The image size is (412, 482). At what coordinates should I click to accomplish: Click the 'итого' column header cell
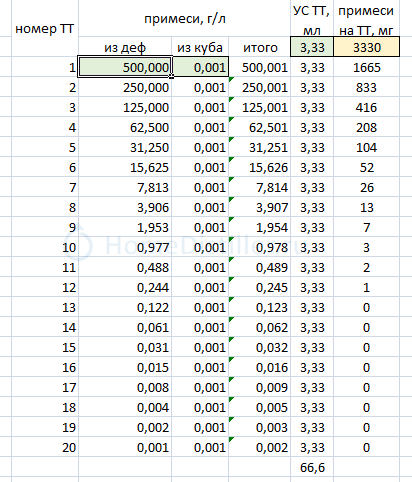[x=260, y=47]
